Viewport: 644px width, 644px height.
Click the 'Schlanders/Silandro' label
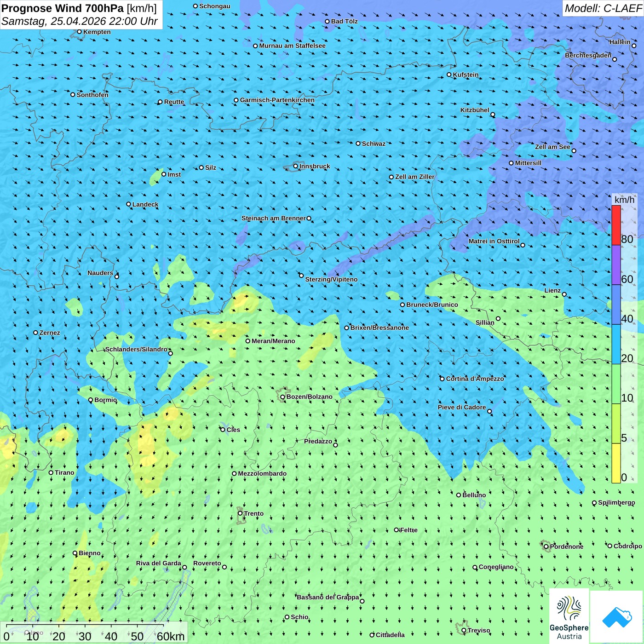(137, 349)
